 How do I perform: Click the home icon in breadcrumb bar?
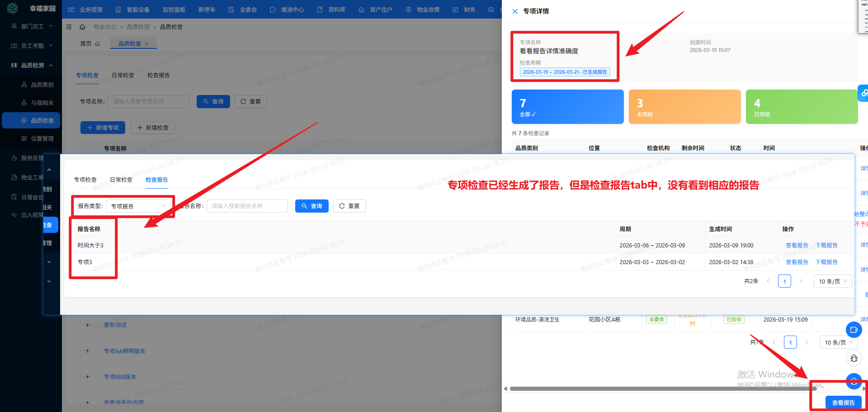82,27
